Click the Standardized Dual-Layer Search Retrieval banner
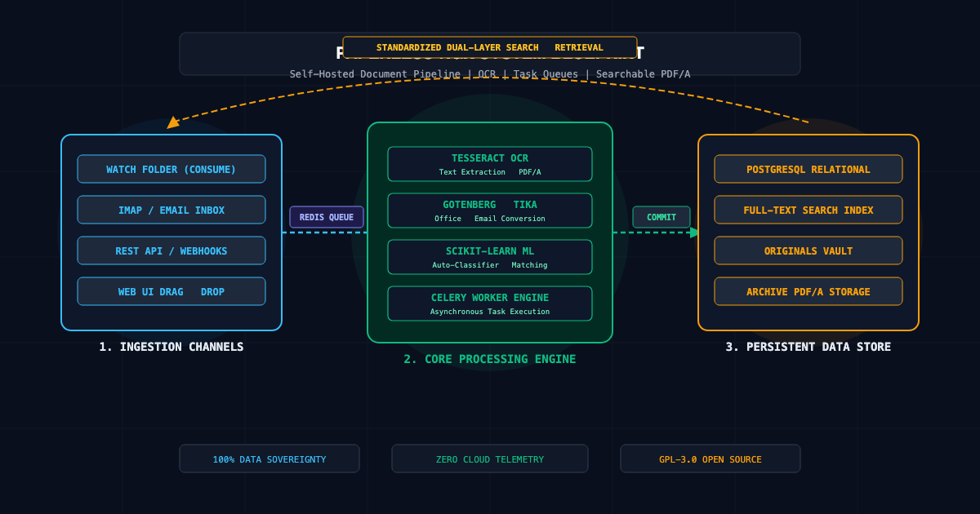980x514 pixels. (x=490, y=47)
